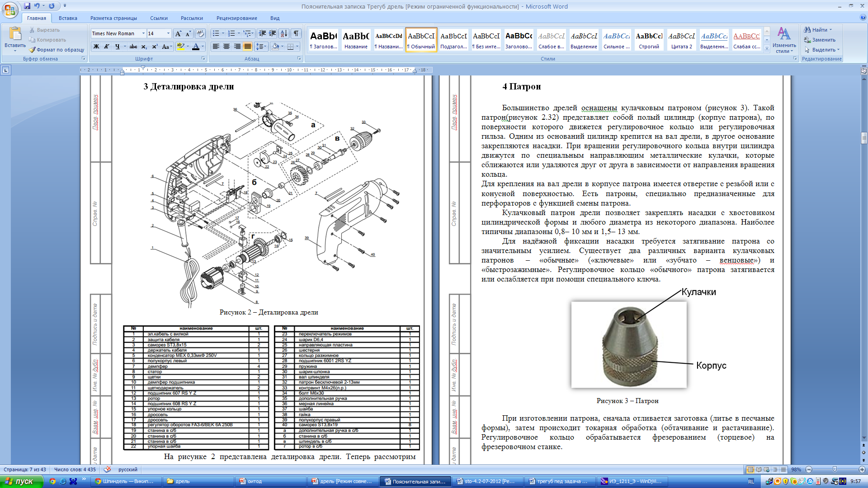Zoom in with the plus button

[862, 469]
